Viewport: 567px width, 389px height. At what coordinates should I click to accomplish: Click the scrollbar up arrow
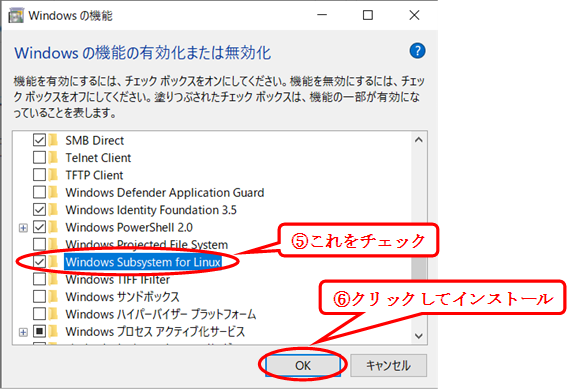419,140
